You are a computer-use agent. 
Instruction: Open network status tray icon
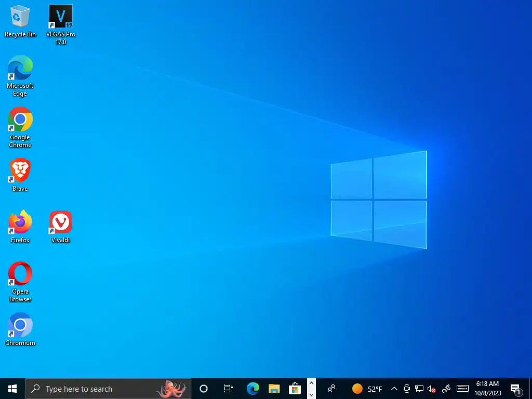click(419, 389)
